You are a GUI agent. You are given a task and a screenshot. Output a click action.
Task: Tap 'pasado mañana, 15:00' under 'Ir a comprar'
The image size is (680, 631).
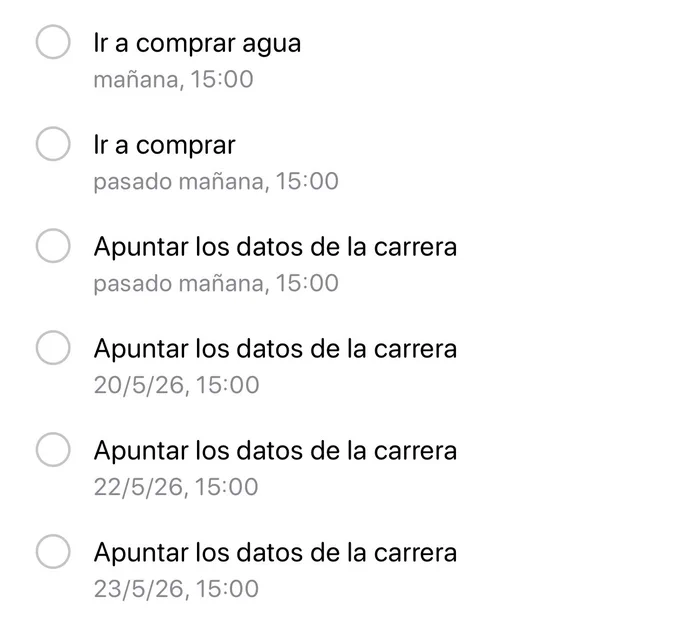pyautogui.click(x=216, y=182)
